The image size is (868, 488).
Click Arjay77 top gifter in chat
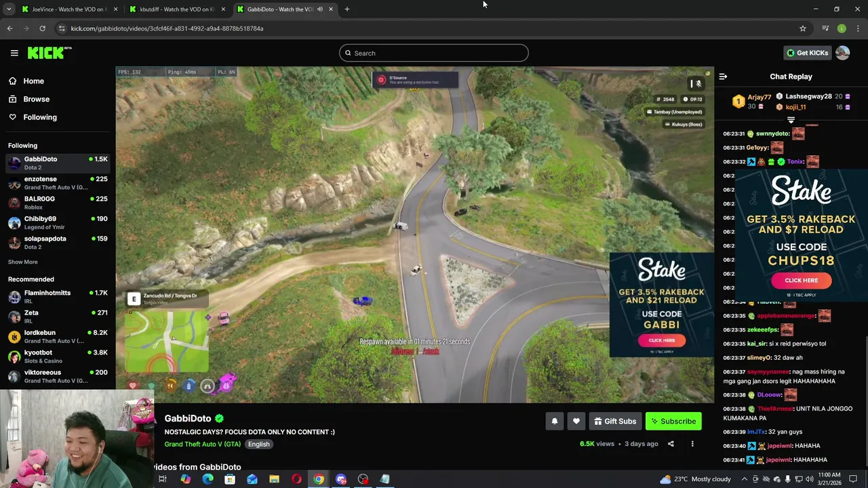[759, 97]
